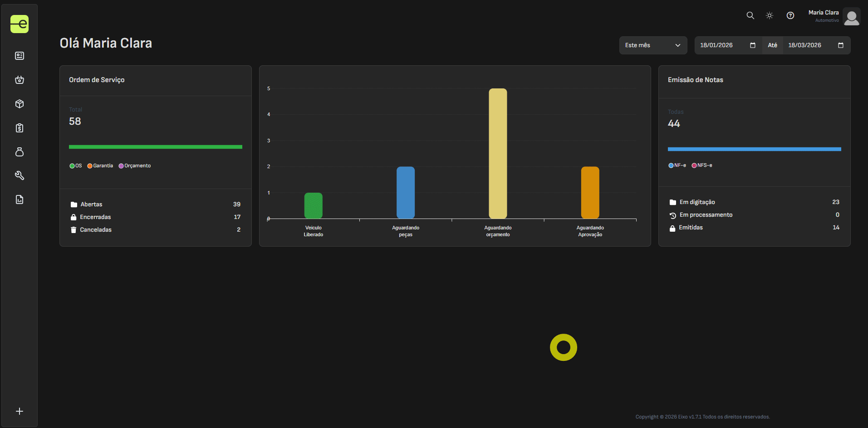Open the box package sidebar icon
This screenshot has height=428, width=868.
[x=20, y=104]
